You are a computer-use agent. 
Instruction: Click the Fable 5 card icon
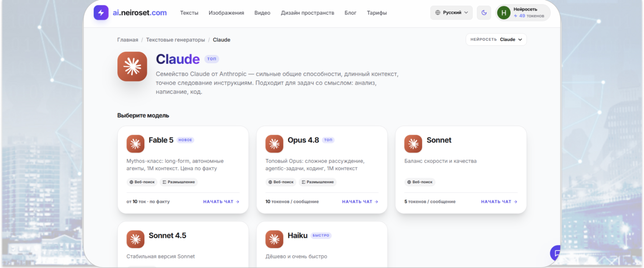(135, 143)
